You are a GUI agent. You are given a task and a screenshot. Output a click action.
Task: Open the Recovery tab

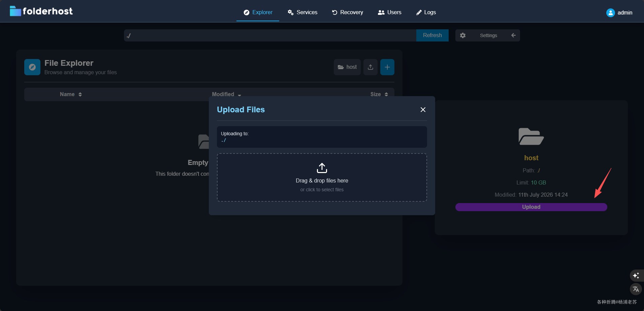tap(347, 12)
